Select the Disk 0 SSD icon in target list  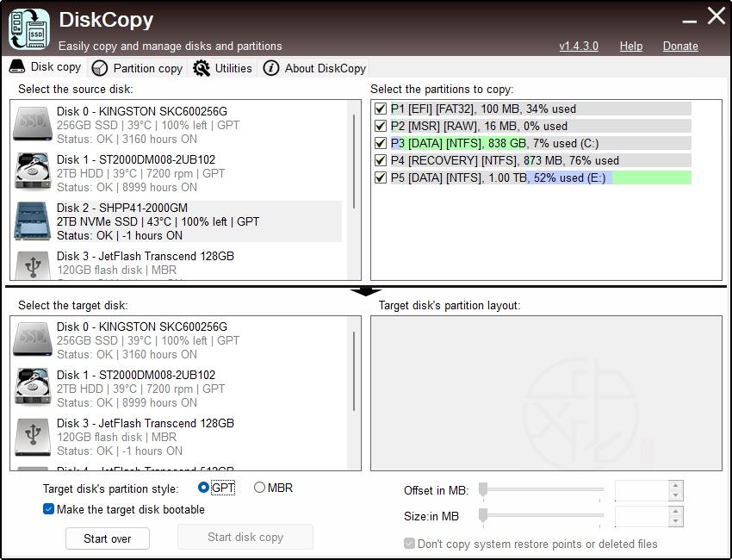click(33, 340)
